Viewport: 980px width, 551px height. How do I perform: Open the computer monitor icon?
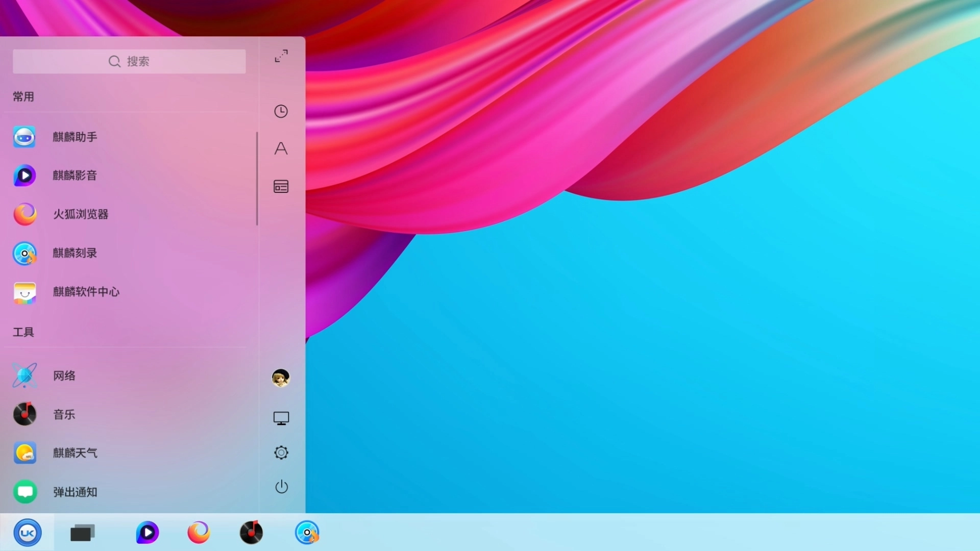(x=281, y=418)
